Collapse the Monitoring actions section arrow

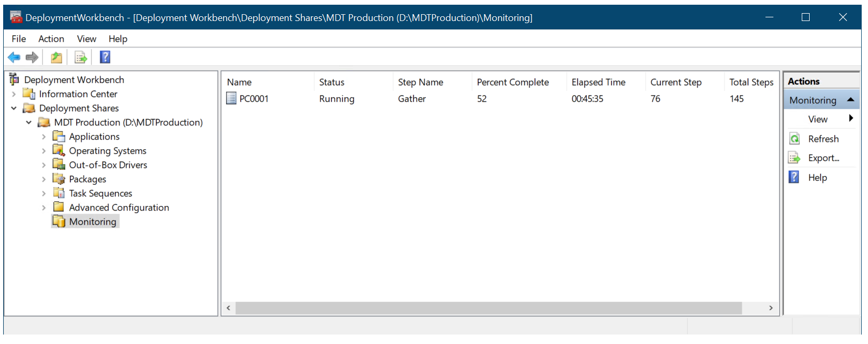(x=850, y=100)
